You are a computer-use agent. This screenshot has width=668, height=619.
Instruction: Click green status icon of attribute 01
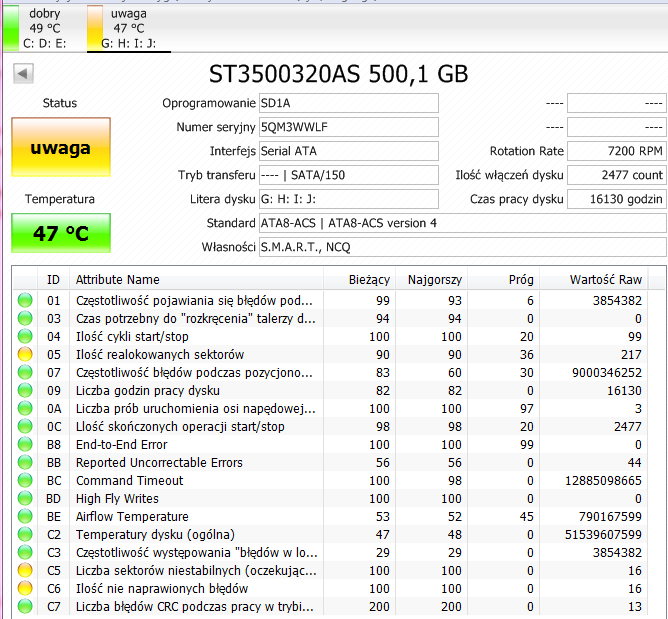pyautogui.click(x=25, y=300)
